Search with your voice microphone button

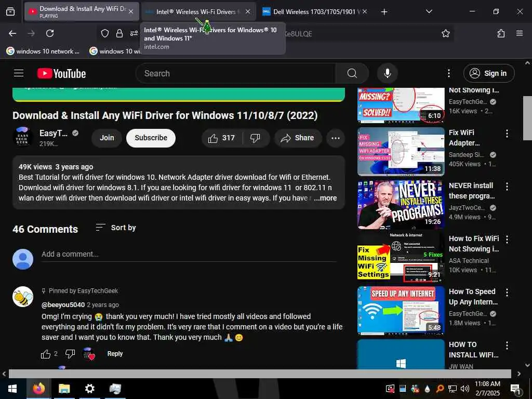coord(387,73)
